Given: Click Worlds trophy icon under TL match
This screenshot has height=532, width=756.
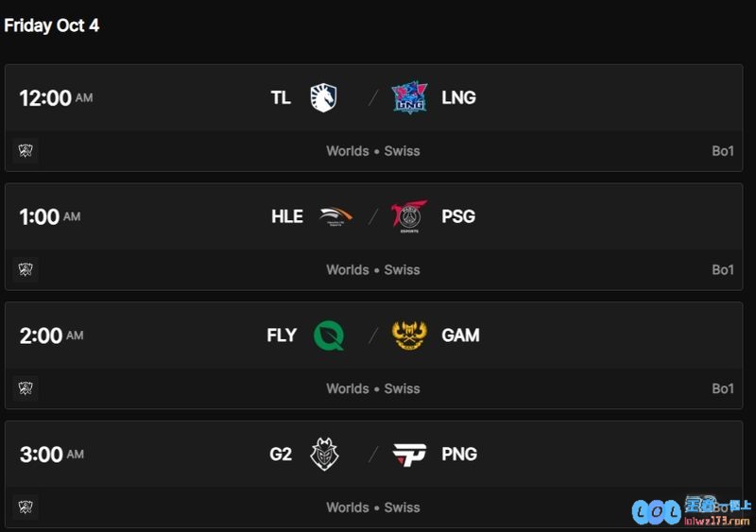Looking at the screenshot, I should (x=26, y=150).
